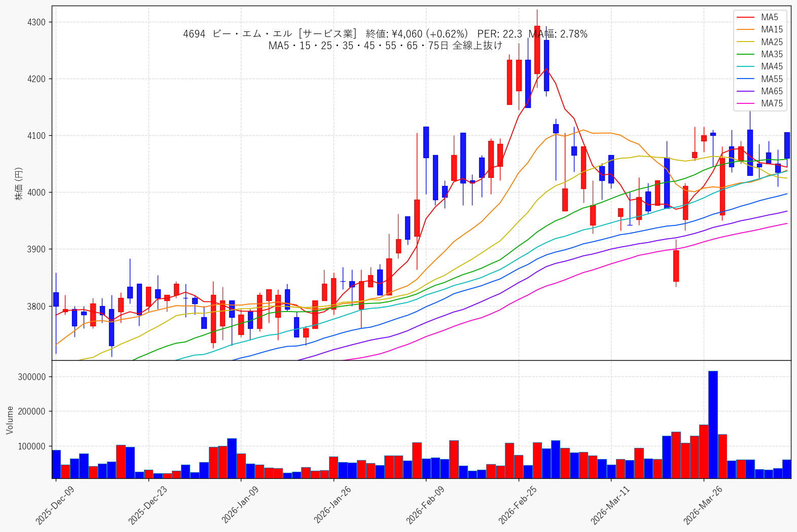797x532 pixels.
Task: Click the 2026-Mar-26 date label
Action: tap(703, 505)
